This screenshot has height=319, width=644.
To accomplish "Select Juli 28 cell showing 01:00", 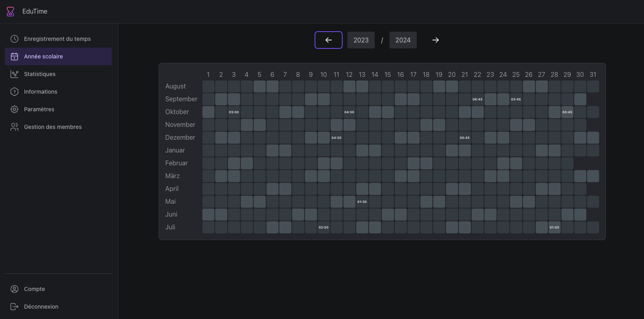I will 555,227.
